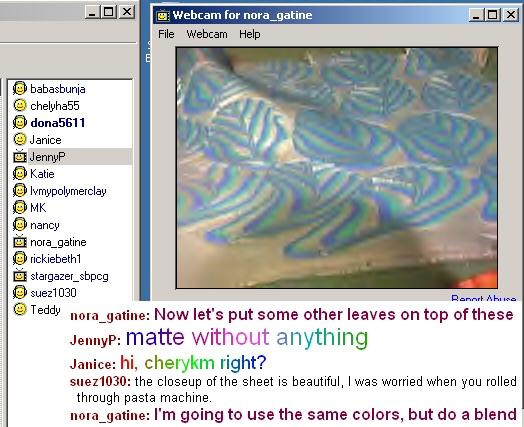Click the smiley icon beside babasbunja
The image size is (524, 427).
pyautogui.click(x=20, y=89)
